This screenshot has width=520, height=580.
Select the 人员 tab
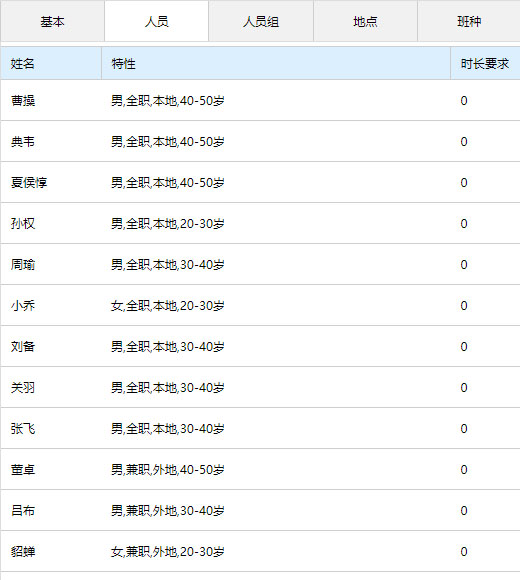(156, 21)
